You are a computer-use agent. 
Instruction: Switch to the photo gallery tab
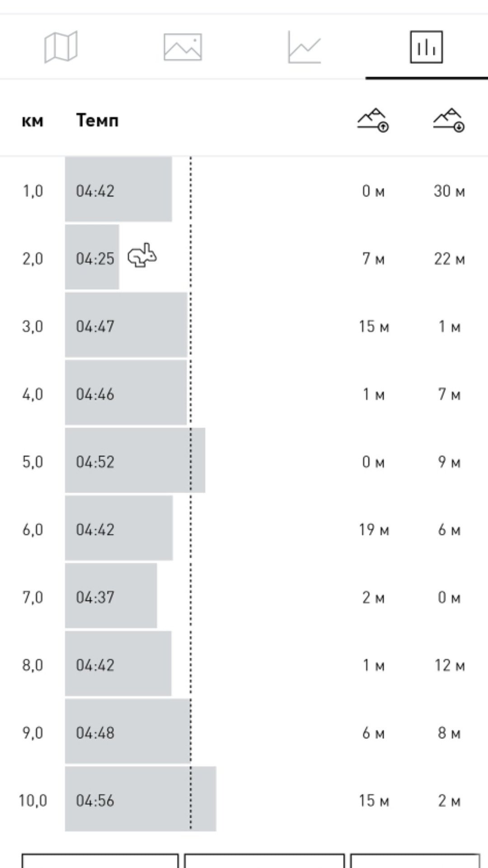point(183,47)
